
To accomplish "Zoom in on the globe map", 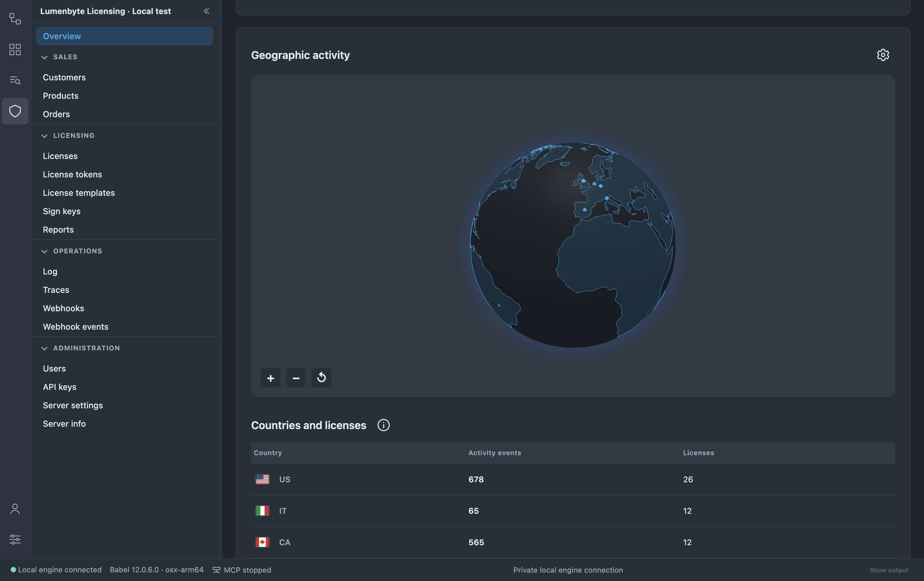I will [271, 378].
